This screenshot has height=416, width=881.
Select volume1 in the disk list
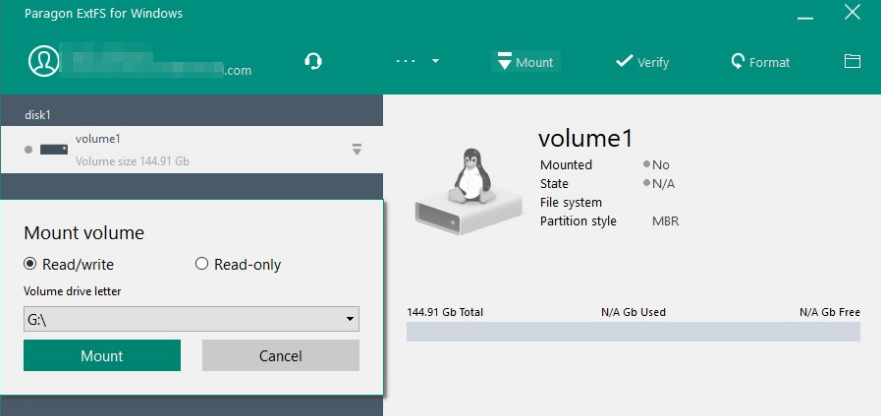(x=192, y=150)
